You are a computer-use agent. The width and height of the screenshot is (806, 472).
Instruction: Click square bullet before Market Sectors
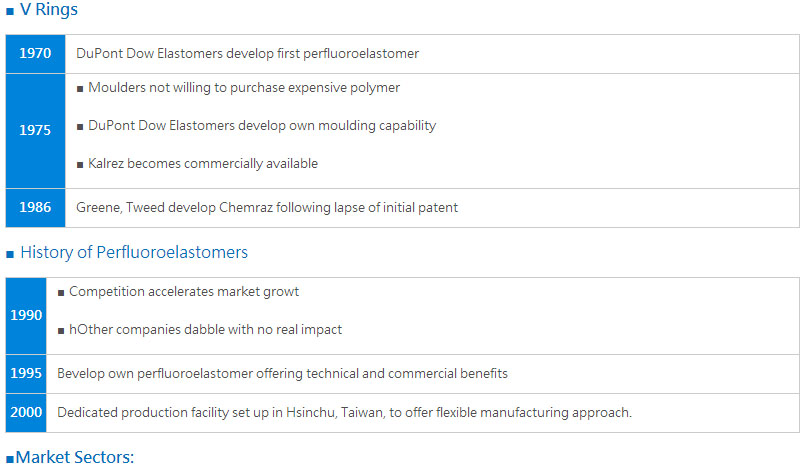tap(10, 459)
